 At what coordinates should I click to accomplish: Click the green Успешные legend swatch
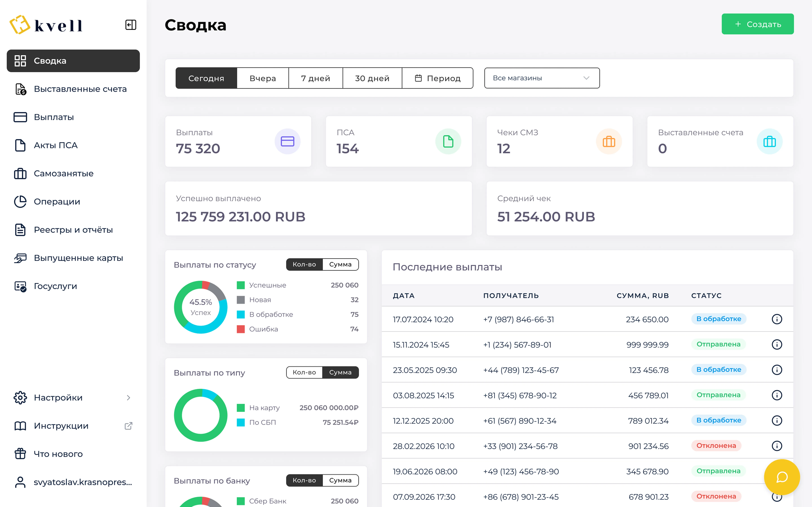tap(241, 285)
